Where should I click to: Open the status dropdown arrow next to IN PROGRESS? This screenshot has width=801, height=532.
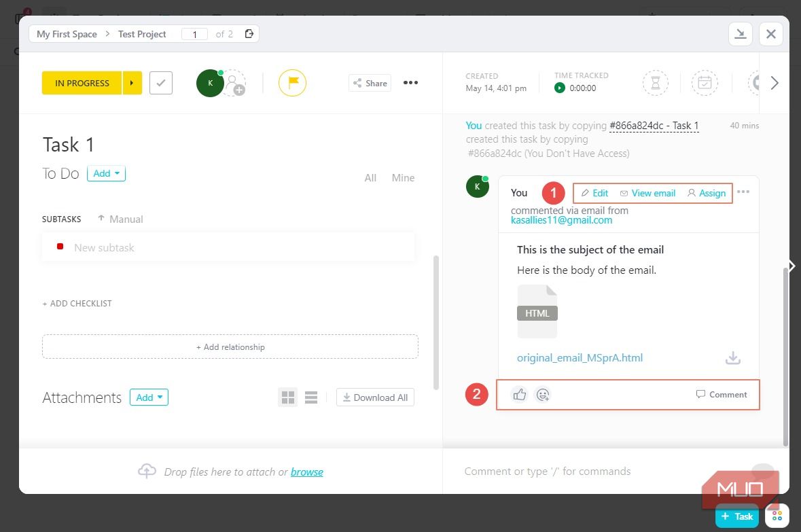coord(132,83)
